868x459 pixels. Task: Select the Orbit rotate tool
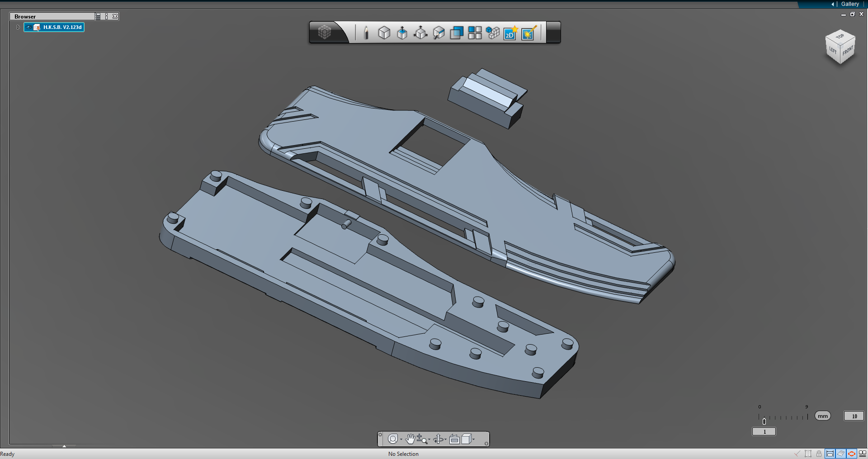click(x=438, y=439)
